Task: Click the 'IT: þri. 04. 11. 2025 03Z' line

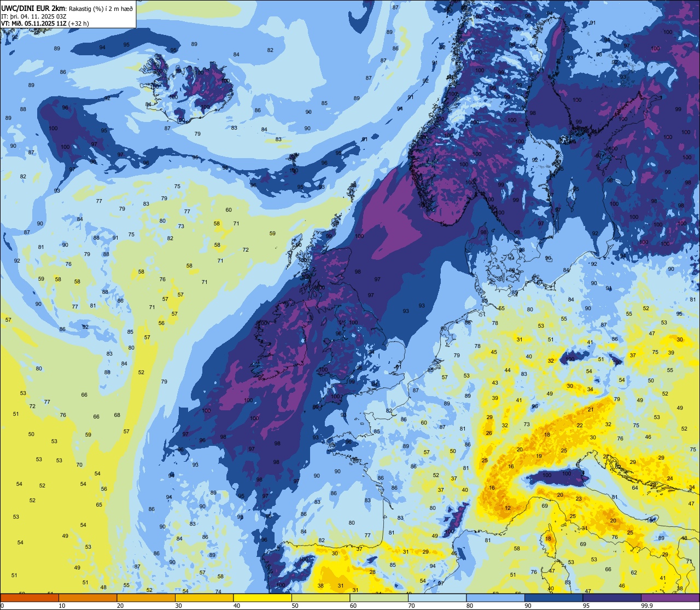Action: pyautogui.click(x=35, y=16)
